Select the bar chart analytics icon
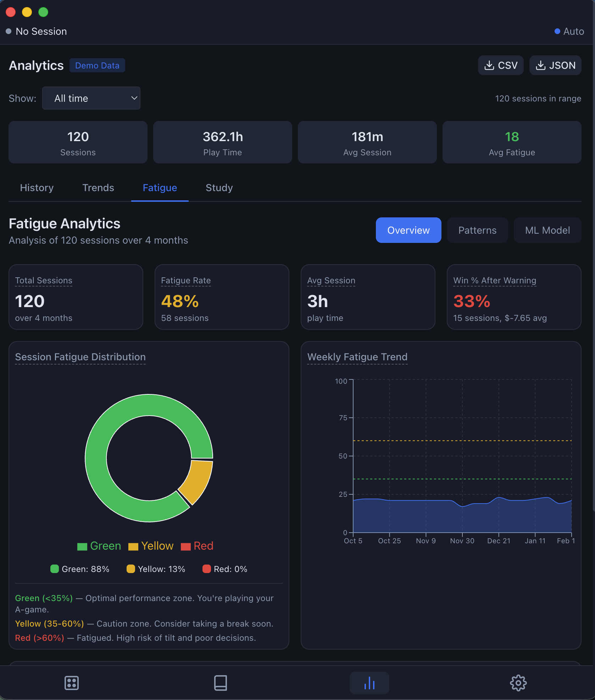 click(x=369, y=683)
